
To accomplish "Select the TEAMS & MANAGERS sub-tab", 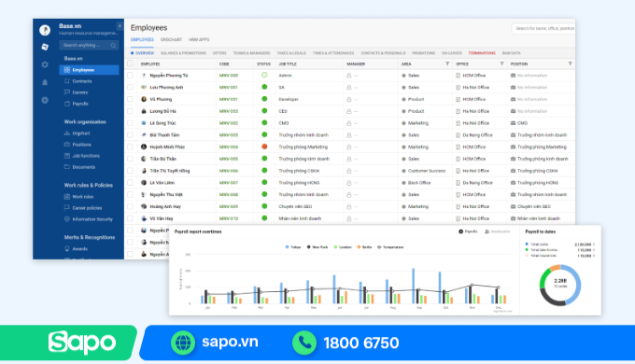I will (x=251, y=53).
